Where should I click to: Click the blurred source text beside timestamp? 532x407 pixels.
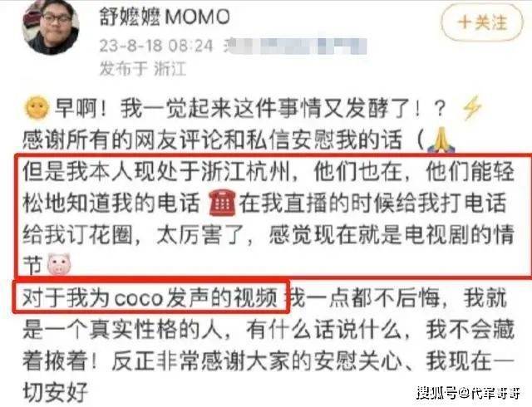(295, 47)
